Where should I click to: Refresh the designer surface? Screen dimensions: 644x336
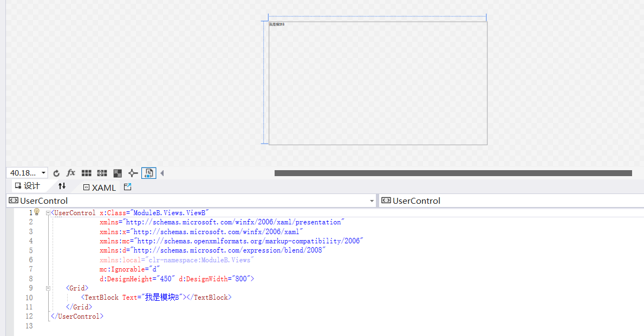click(57, 173)
